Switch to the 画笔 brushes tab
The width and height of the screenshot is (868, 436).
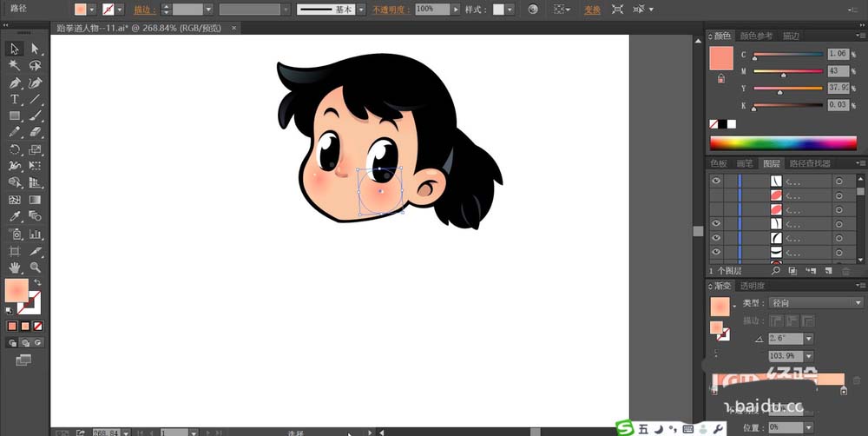coord(745,163)
